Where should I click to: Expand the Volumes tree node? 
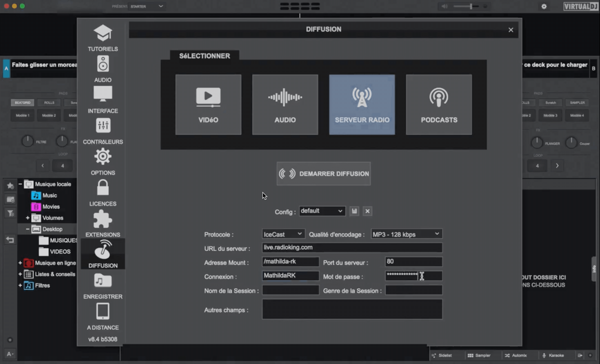click(x=27, y=218)
